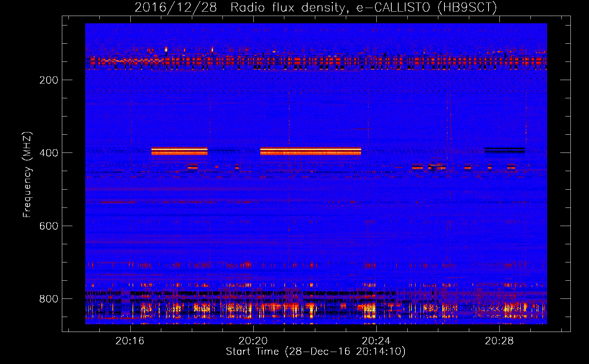Click the long red emission band near 400 MHz after 20:20

point(311,151)
